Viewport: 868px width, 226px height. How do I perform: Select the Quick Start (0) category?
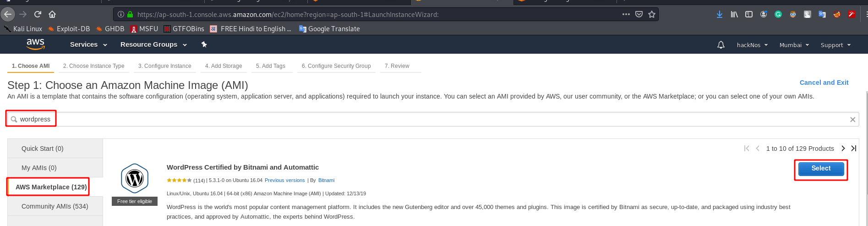click(55, 149)
